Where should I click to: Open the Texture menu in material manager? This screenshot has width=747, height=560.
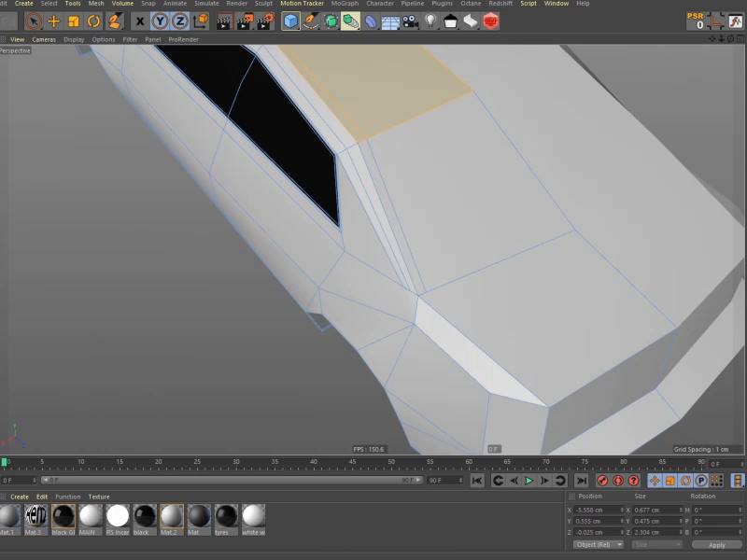pos(99,497)
